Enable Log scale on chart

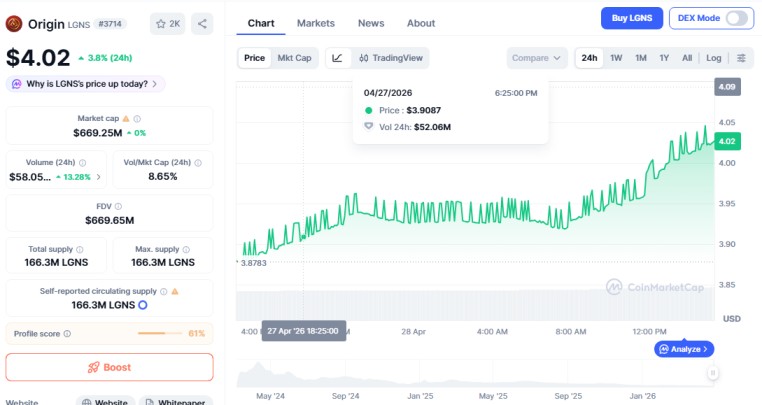(x=713, y=58)
